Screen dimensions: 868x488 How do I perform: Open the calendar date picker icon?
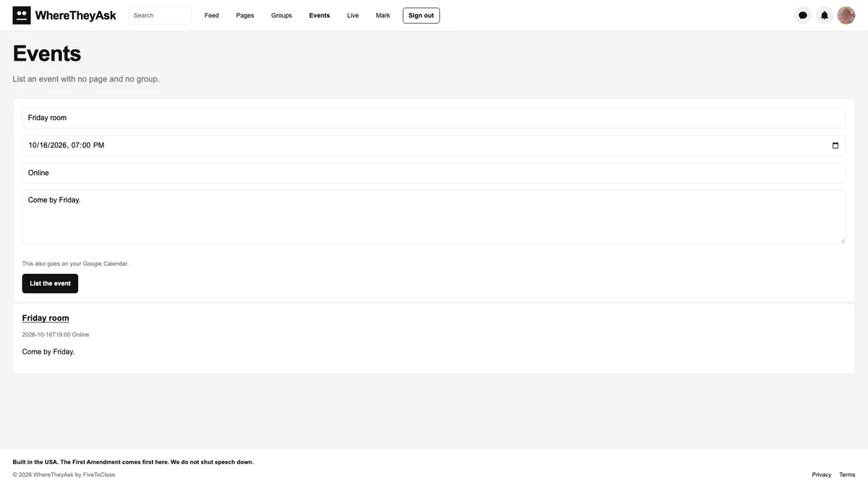point(835,145)
